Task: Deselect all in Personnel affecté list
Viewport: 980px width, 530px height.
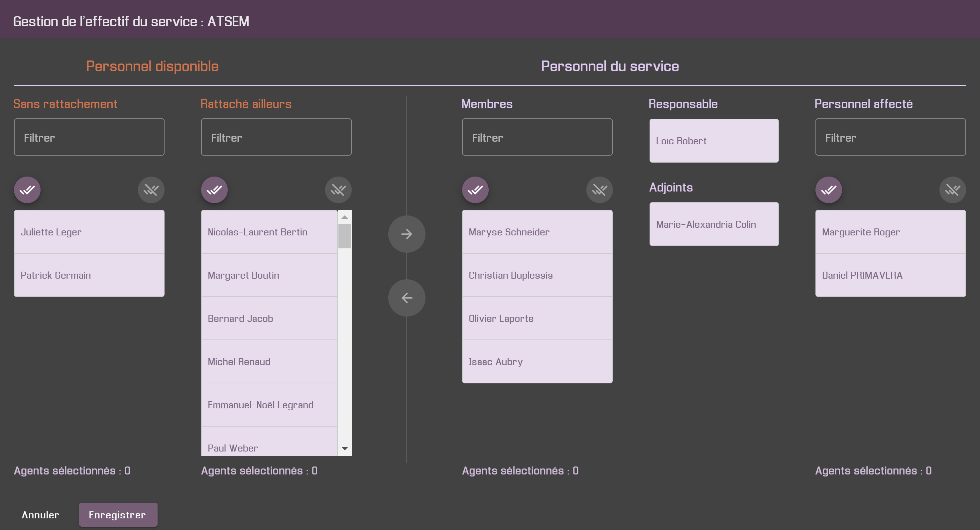Action: (953, 190)
